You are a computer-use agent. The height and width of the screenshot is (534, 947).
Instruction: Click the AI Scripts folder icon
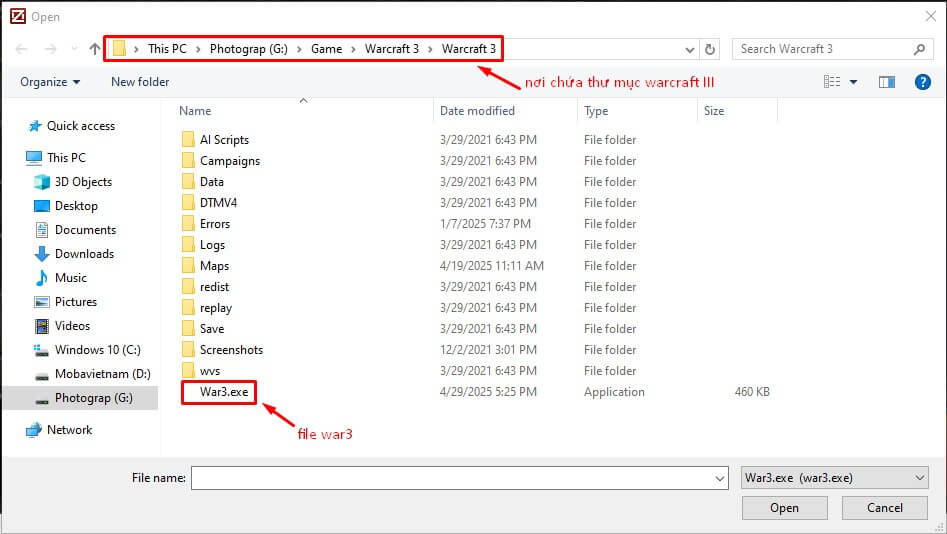pyautogui.click(x=188, y=140)
